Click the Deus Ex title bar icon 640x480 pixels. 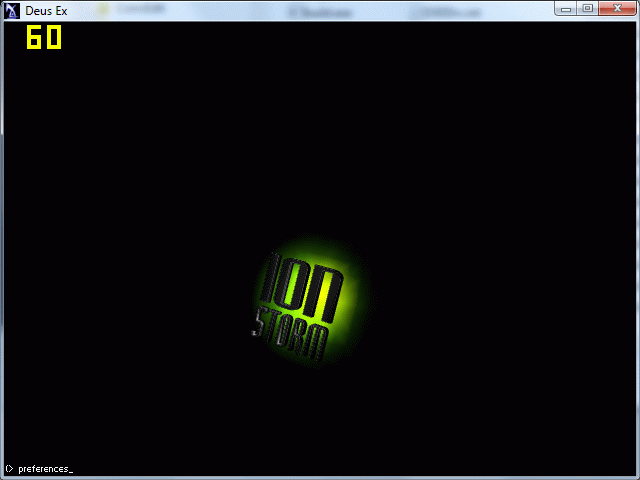pyautogui.click(x=12, y=11)
